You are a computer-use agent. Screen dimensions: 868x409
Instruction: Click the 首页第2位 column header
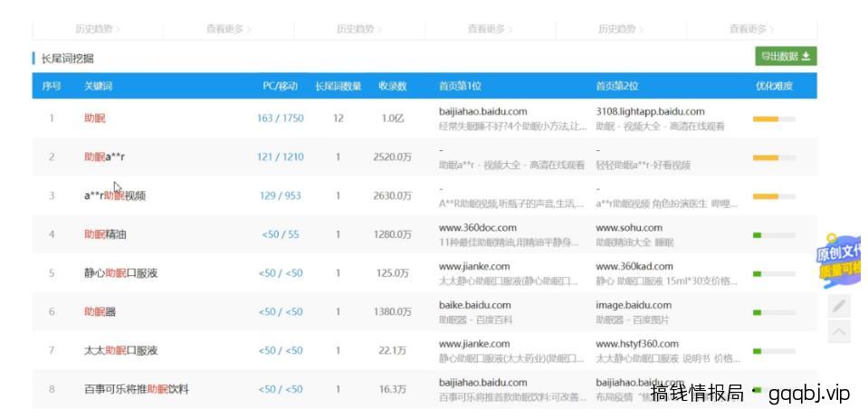point(617,86)
